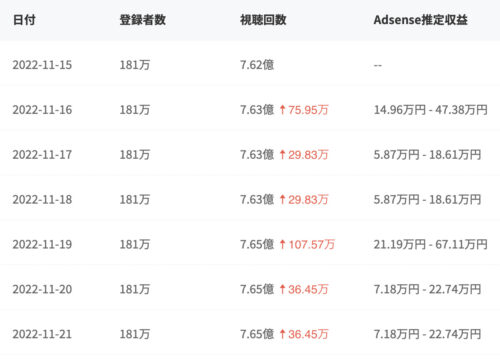Click the up arrow in the 2022-11-20 row
Viewport: 500px width, 364px height.
click(282, 289)
